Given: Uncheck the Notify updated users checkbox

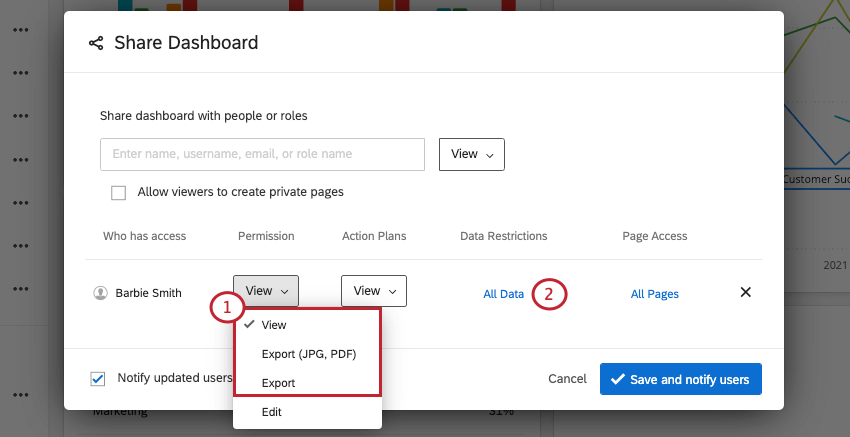Looking at the screenshot, I should pyautogui.click(x=98, y=378).
